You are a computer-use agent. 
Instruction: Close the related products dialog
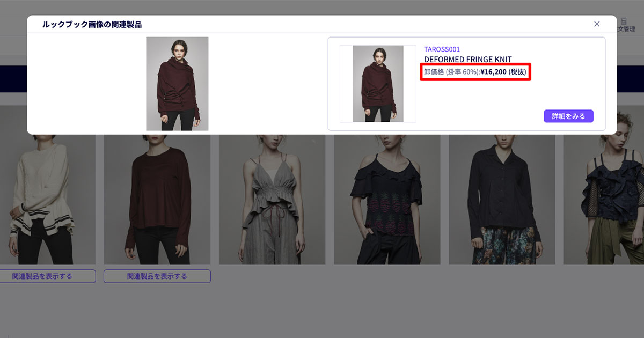597,24
